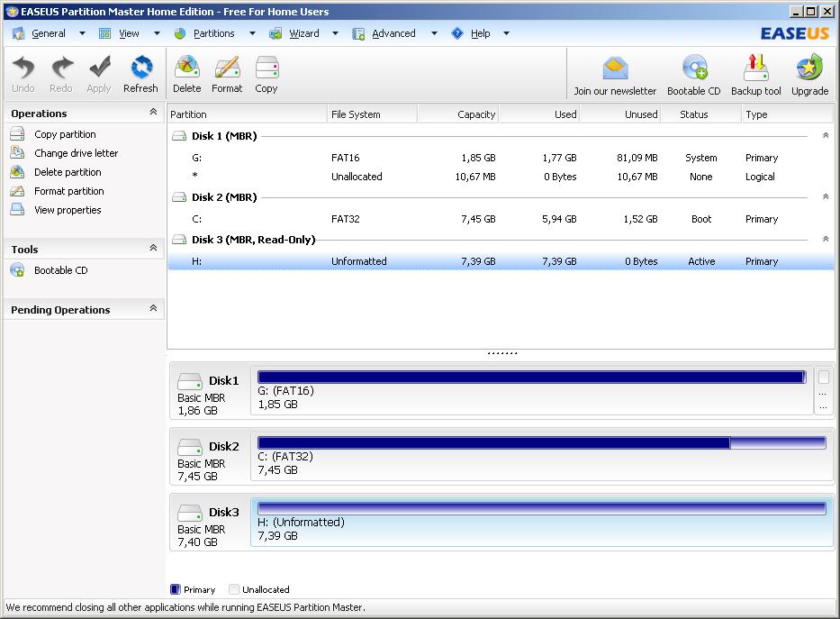Collapse the Disk 2 (MBR) group
This screenshot has width=840, height=619.
[x=826, y=196]
